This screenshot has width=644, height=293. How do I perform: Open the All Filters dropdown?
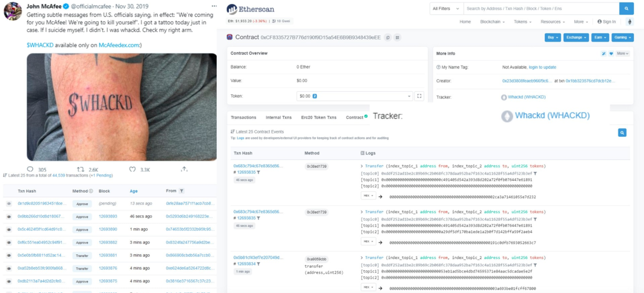pyautogui.click(x=446, y=9)
